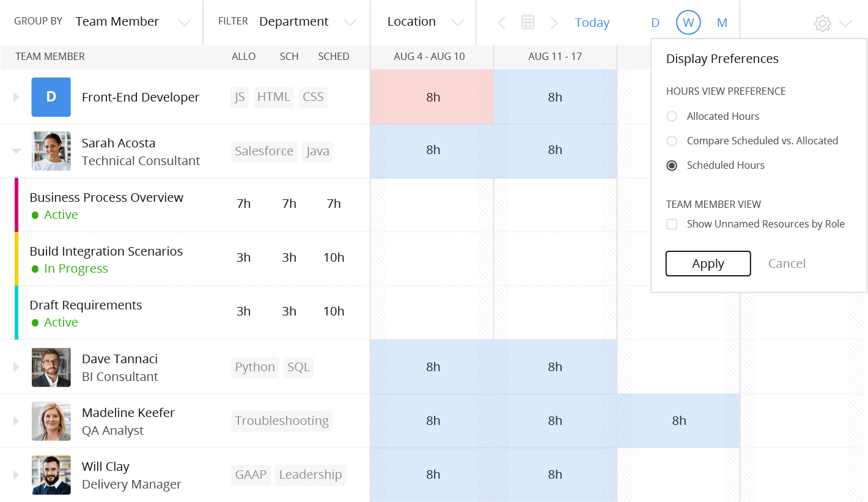
Task: Click the blue D avatar for Front-End Developer
Action: [x=51, y=97]
